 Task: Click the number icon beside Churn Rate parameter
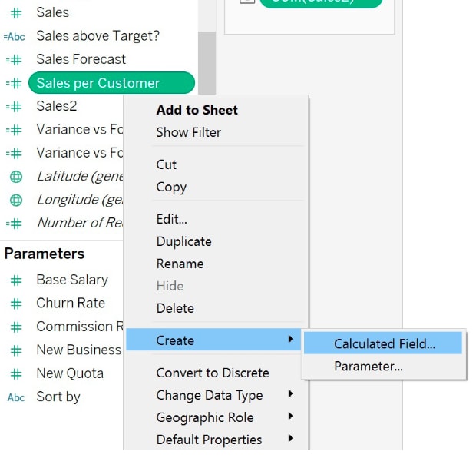pyautogui.click(x=15, y=304)
